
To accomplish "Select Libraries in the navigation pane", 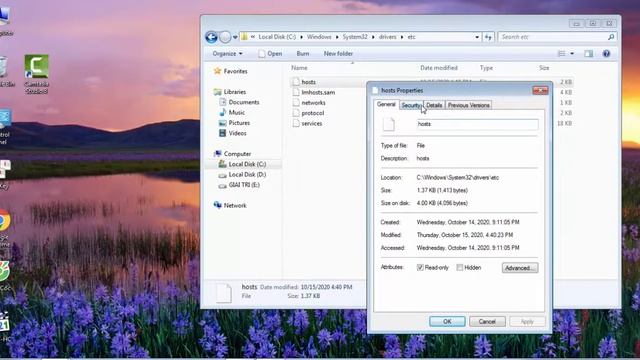I will [x=235, y=92].
